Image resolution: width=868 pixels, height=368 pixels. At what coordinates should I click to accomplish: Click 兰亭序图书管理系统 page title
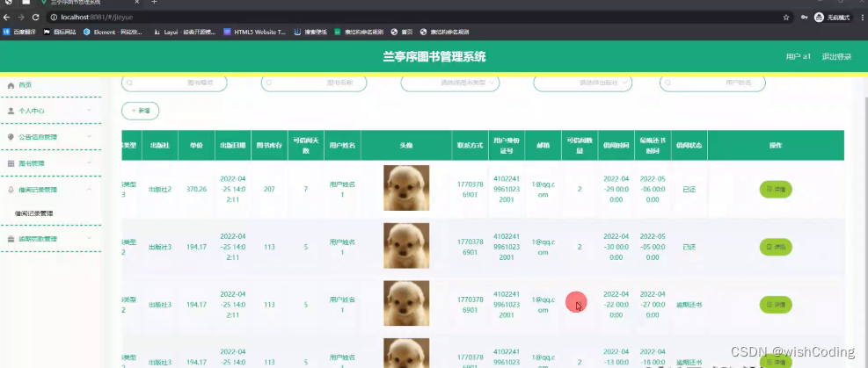tap(434, 56)
